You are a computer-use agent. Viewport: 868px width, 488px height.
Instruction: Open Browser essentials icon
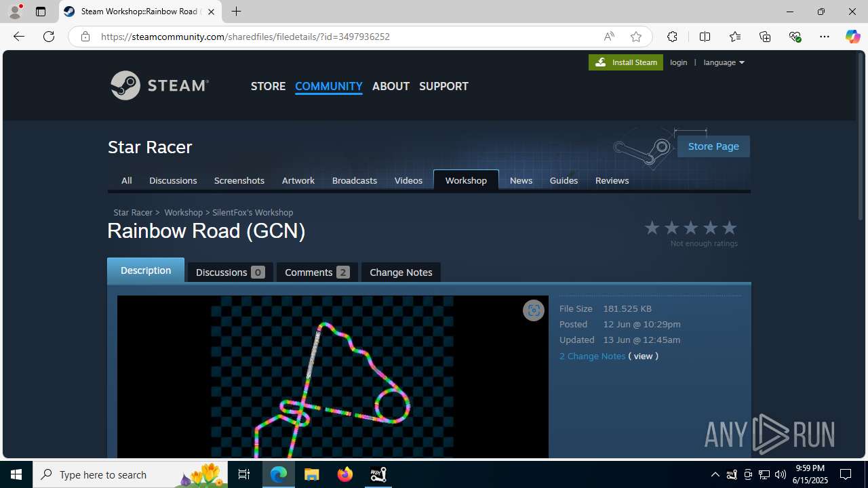795,37
